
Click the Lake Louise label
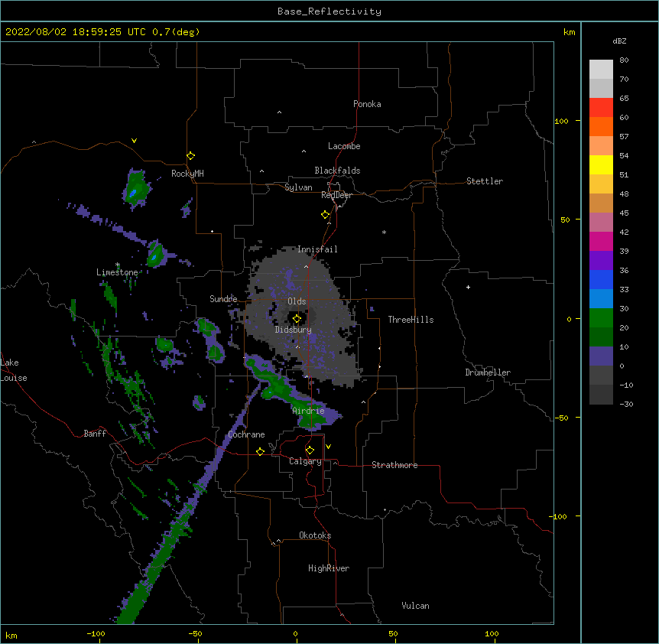pyautogui.click(x=14, y=370)
